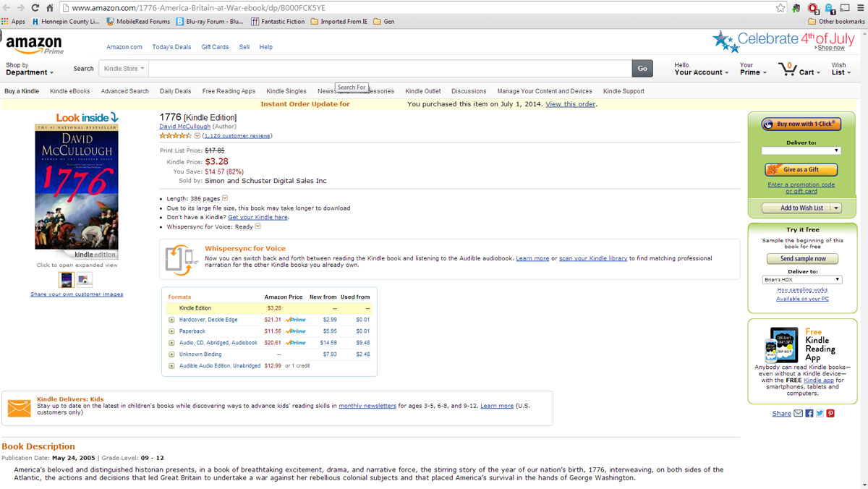
Task: Open the Free Reading Apps tab
Action: pyautogui.click(x=229, y=91)
